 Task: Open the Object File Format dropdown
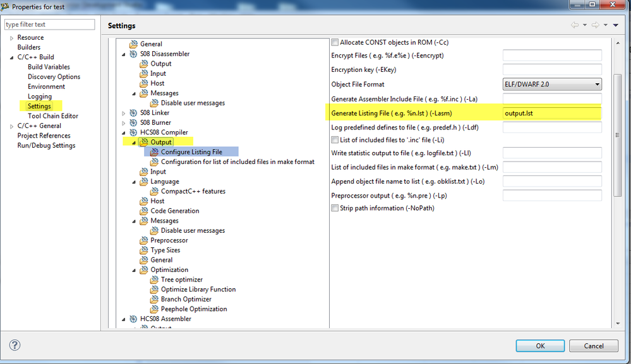(552, 85)
